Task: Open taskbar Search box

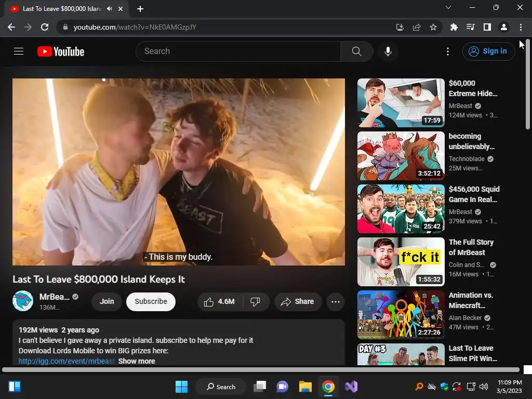Action: [221, 387]
